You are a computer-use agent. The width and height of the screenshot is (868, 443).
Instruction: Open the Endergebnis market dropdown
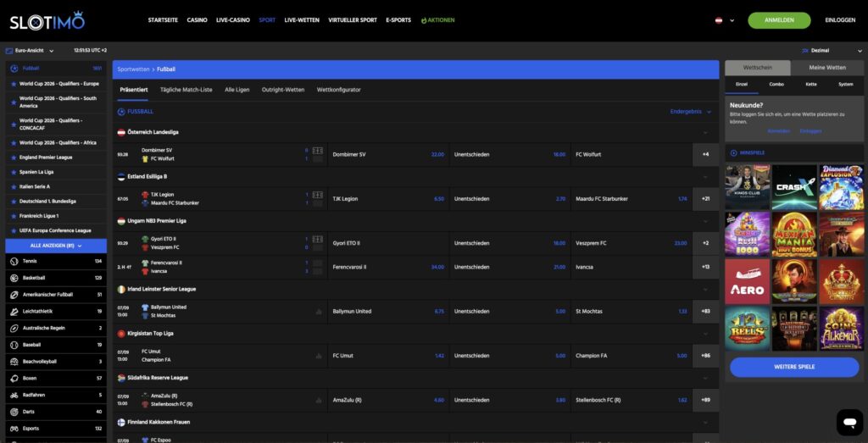pyautogui.click(x=690, y=112)
